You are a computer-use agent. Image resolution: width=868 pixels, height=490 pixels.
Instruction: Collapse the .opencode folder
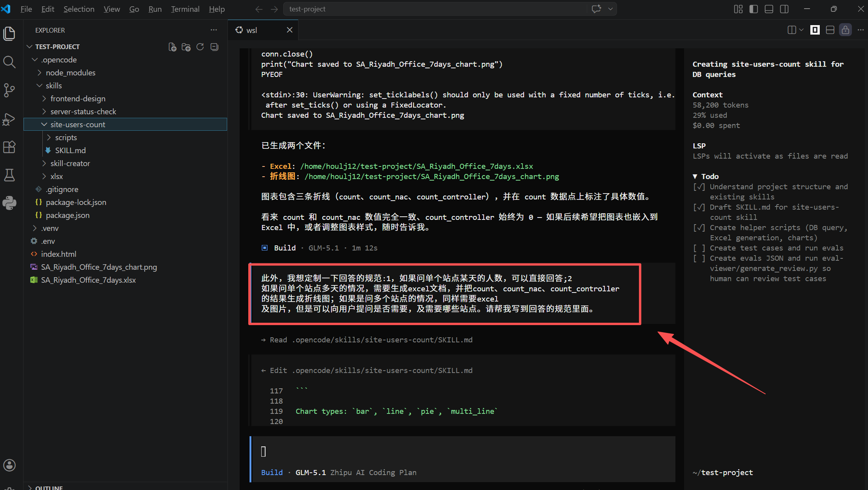click(x=35, y=60)
